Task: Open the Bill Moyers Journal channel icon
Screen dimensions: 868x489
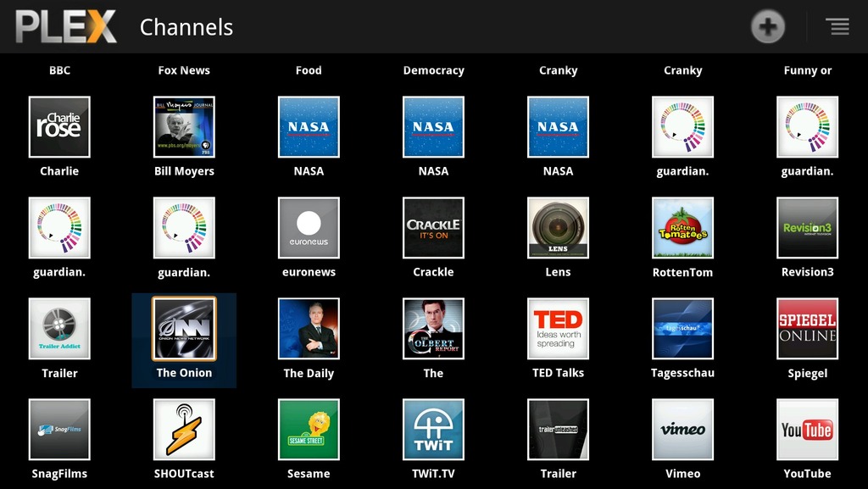Action: pyautogui.click(x=184, y=126)
